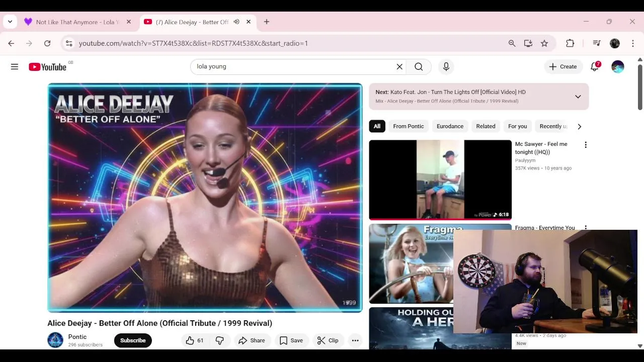
Task: Click the browser address bar URL
Action: (x=193, y=43)
